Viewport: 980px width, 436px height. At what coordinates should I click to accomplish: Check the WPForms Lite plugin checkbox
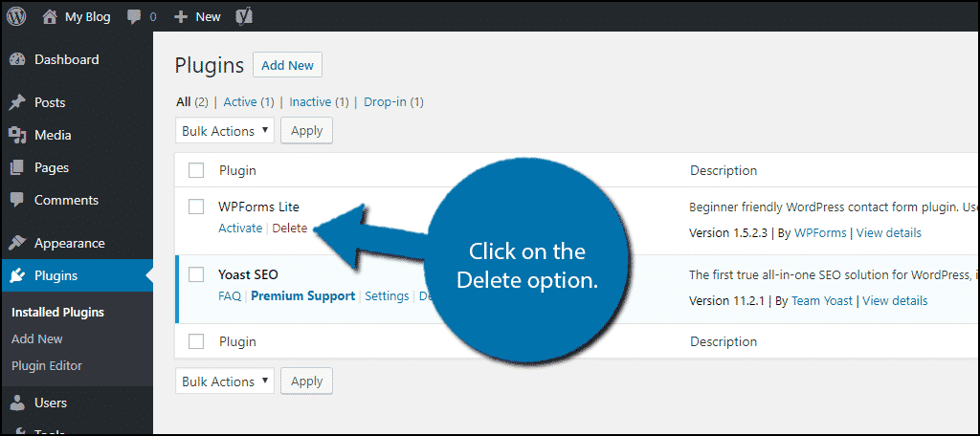196,207
